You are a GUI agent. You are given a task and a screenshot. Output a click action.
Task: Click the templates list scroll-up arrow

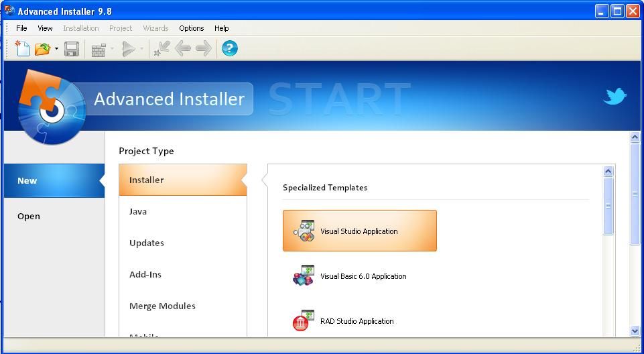608,171
